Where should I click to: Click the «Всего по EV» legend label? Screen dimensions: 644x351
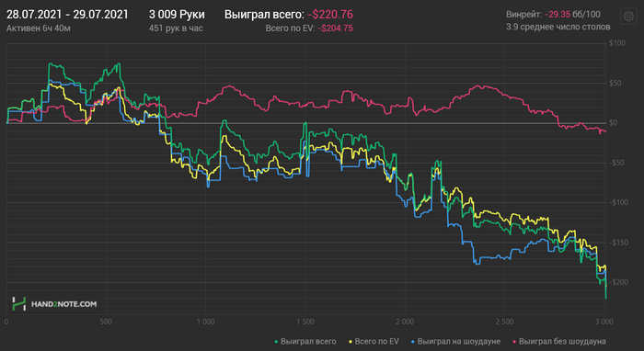pos(376,341)
